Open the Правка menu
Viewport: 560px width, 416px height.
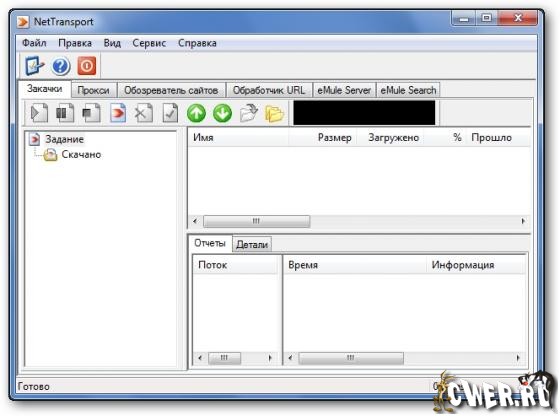click(x=75, y=43)
